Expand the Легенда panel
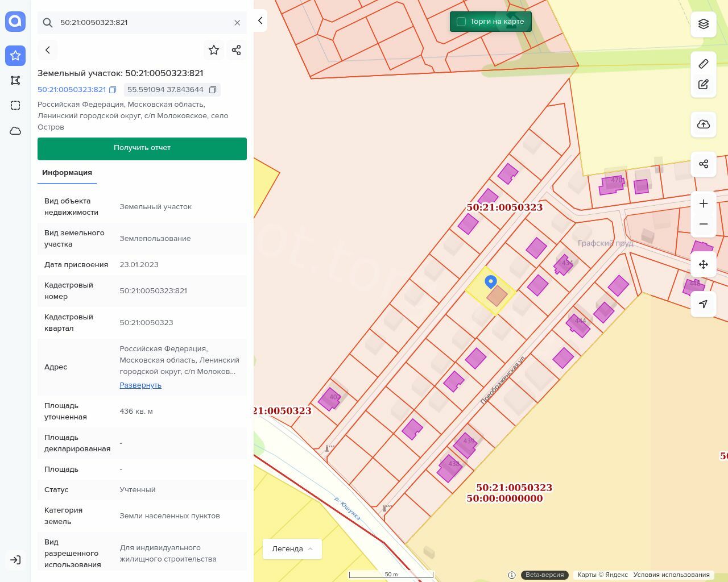 click(292, 548)
